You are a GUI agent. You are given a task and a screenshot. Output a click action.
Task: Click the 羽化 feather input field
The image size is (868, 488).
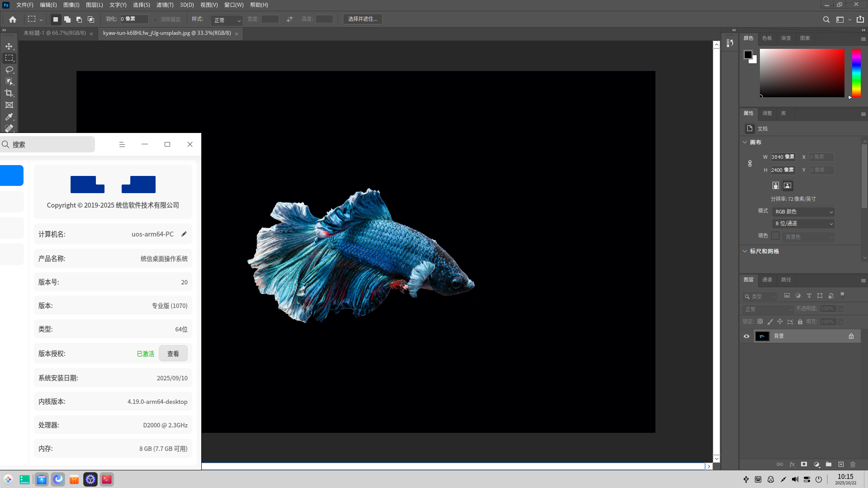click(x=134, y=19)
